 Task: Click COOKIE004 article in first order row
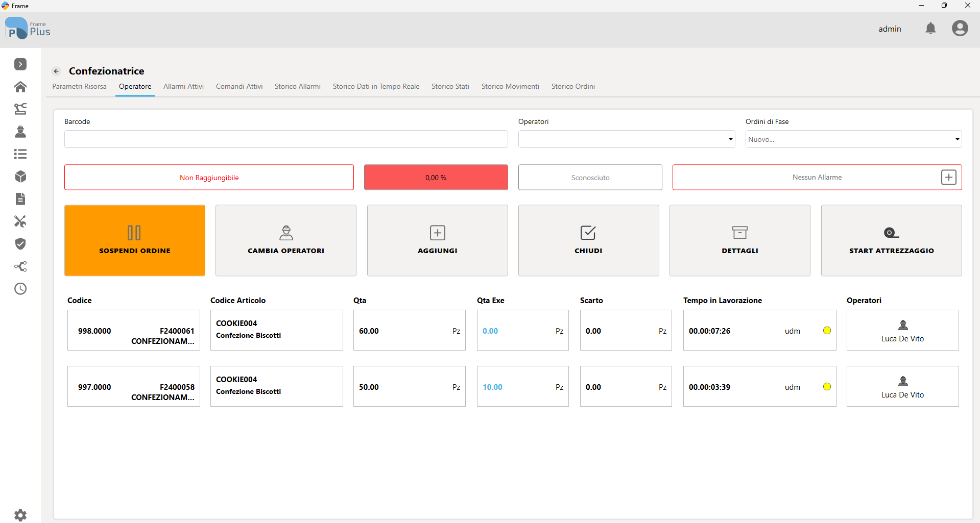pyautogui.click(x=277, y=330)
